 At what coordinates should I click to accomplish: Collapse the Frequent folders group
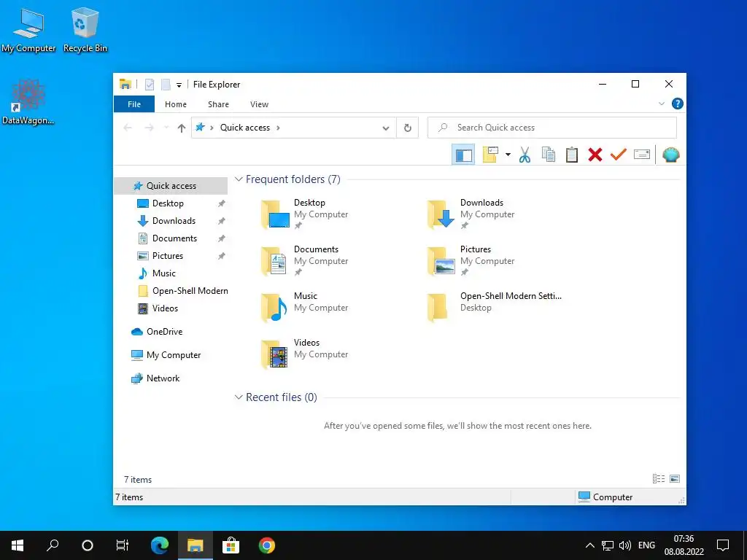point(239,179)
